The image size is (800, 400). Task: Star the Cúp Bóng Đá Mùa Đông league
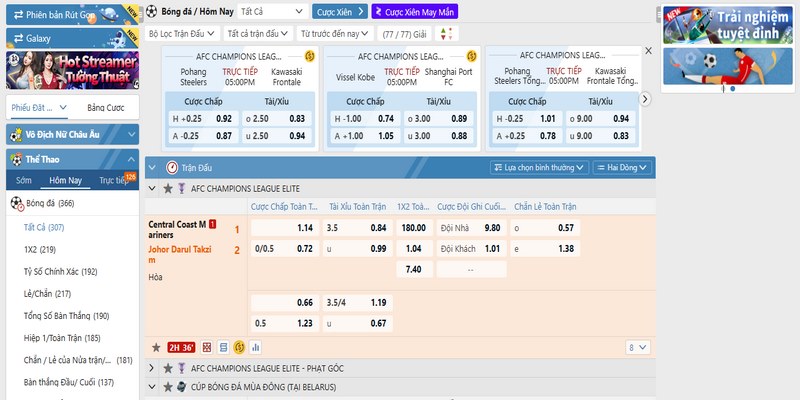[167, 386]
